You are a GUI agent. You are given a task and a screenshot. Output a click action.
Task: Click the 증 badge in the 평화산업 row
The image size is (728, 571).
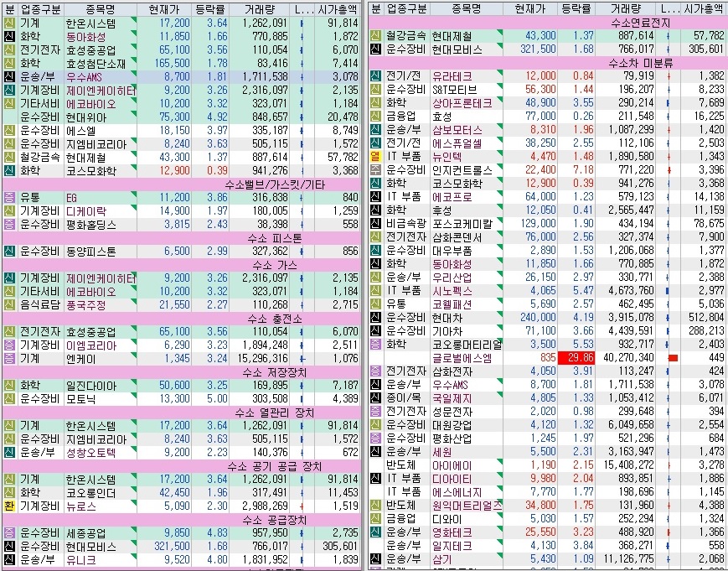pyautogui.click(x=375, y=439)
